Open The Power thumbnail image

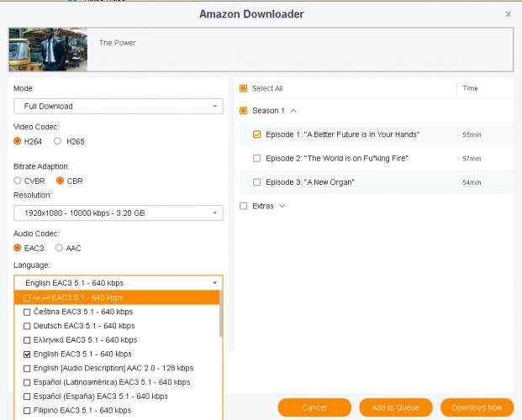point(48,50)
